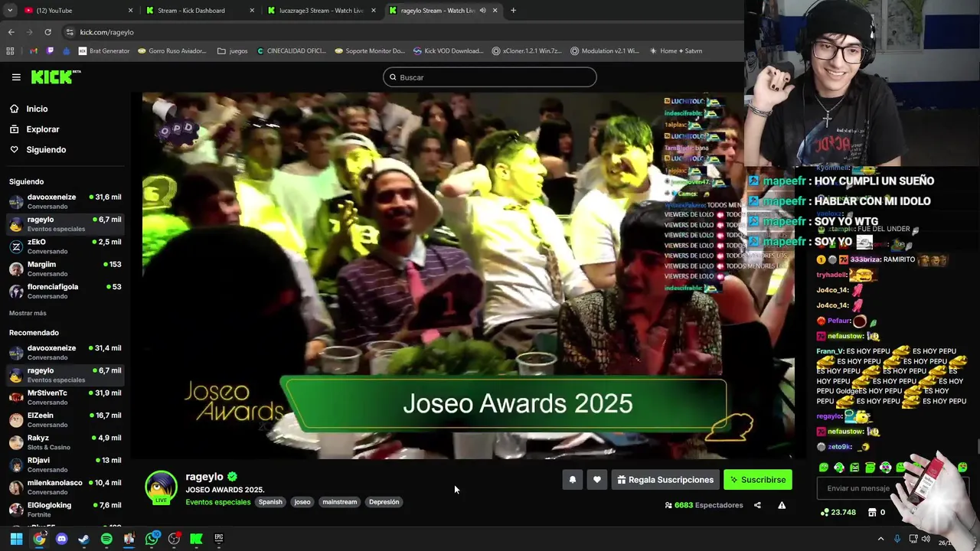Screen dimensions: 980x551
Task: Open the Chrome apps grid bookmark
Action: coord(10,51)
